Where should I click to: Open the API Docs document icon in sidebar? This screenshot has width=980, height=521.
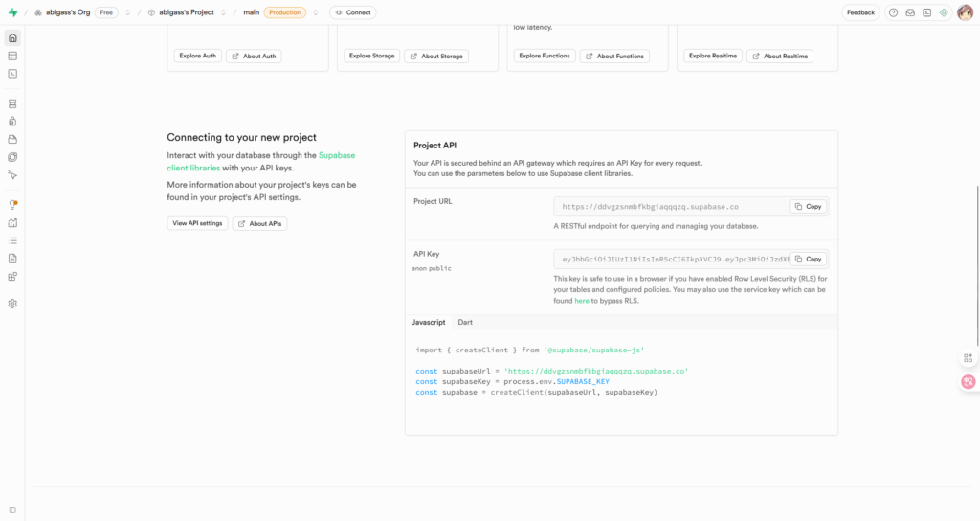click(x=12, y=259)
